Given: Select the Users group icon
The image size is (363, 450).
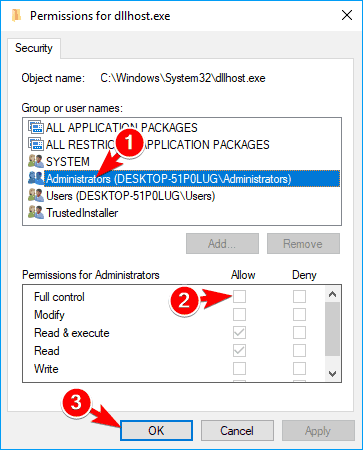Looking at the screenshot, I should [x=36, y=195].
